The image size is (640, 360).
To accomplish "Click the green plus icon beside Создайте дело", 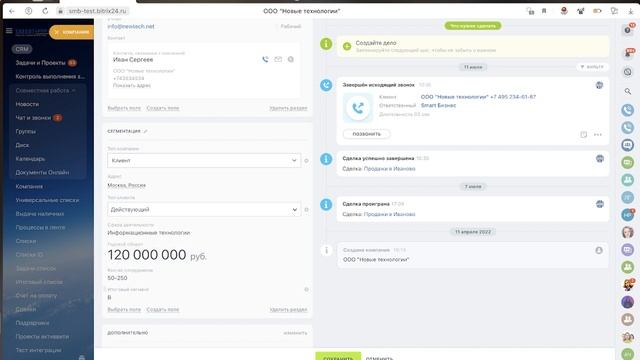I will tap(347, 46).
